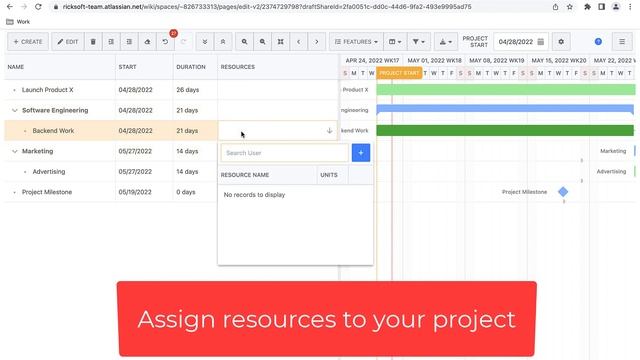Open the help question mark icon
Screen dimensions: 640x360
598,42
